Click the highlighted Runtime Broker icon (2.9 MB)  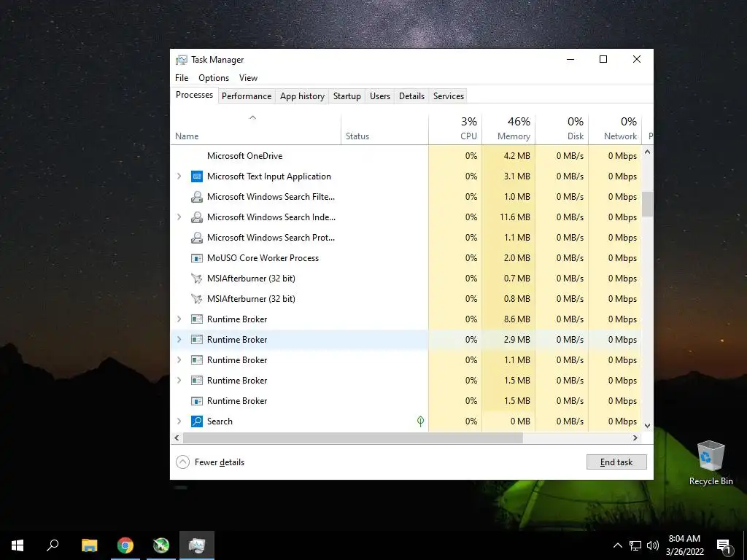click(197, 340)
